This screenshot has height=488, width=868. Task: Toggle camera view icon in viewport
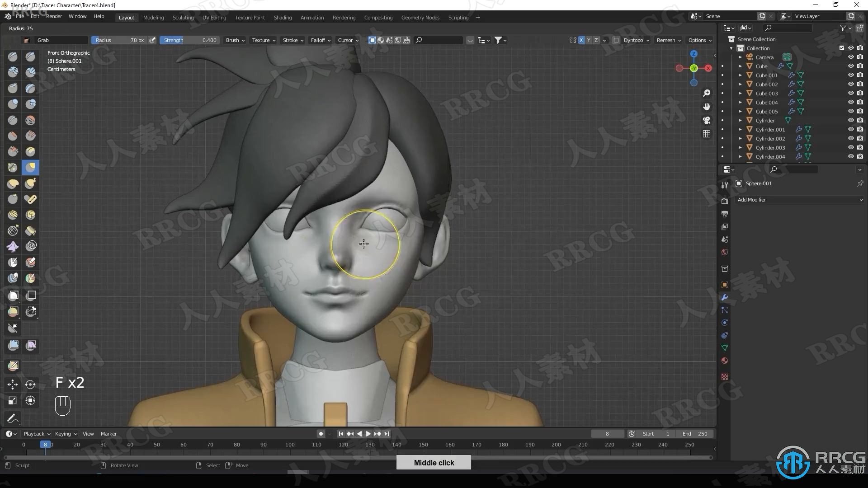point(707,120)
